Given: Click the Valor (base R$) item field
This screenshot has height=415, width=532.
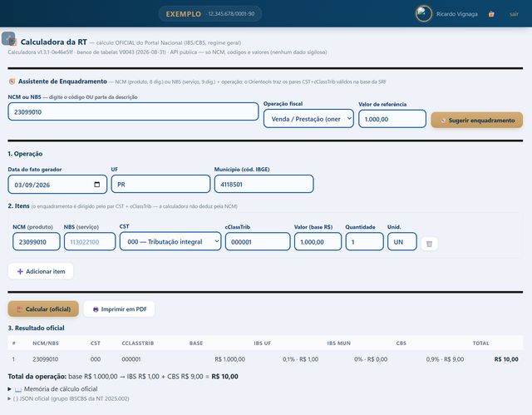Looking at the screenshot, I should pyautogui.click(x=318, y=242).
